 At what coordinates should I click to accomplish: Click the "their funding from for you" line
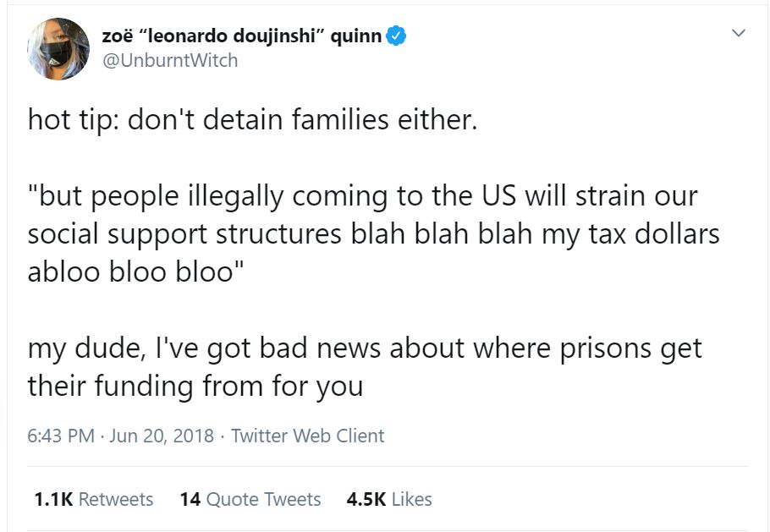click(195, 386)
